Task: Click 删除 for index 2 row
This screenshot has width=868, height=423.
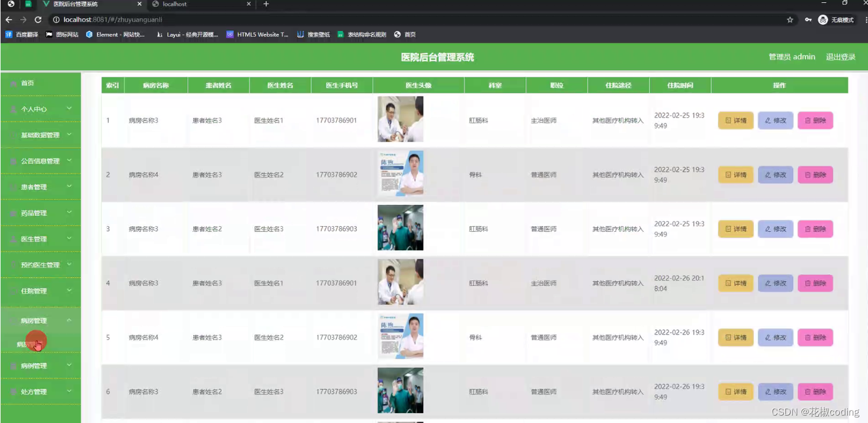Action: point(815,175)
